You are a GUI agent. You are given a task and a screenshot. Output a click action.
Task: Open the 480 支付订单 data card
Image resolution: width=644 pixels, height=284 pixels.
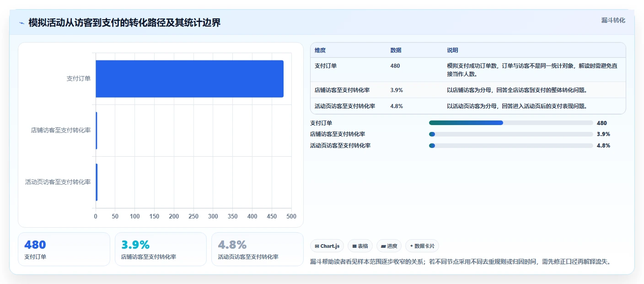pyautogui.click(x=64, y=249)
